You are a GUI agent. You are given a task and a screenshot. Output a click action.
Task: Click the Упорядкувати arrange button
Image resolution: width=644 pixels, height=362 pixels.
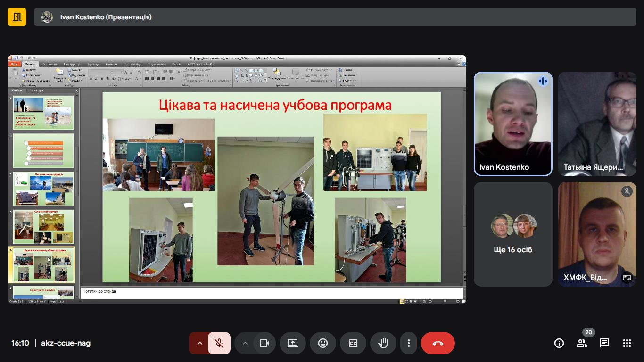(x=276, y=74)
